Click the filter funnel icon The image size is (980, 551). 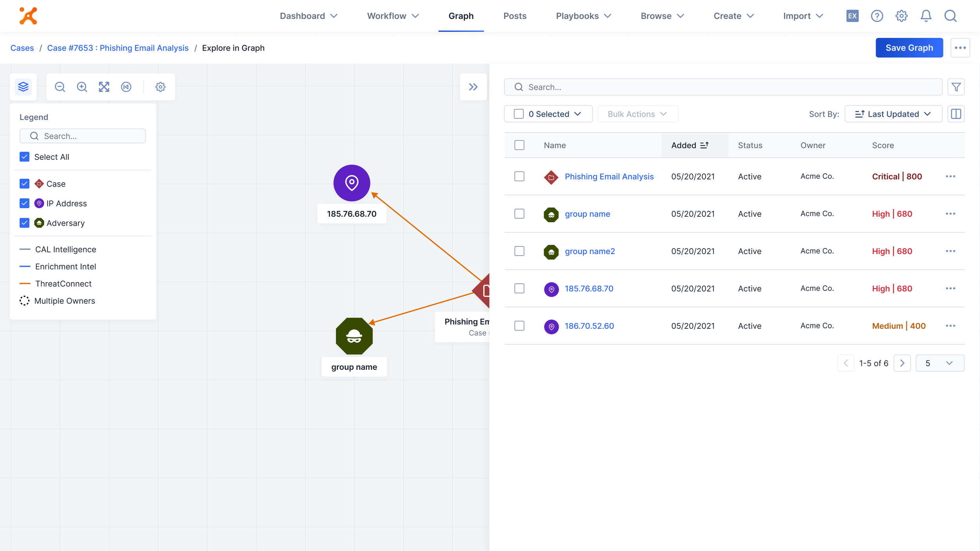tap(956, 87)
